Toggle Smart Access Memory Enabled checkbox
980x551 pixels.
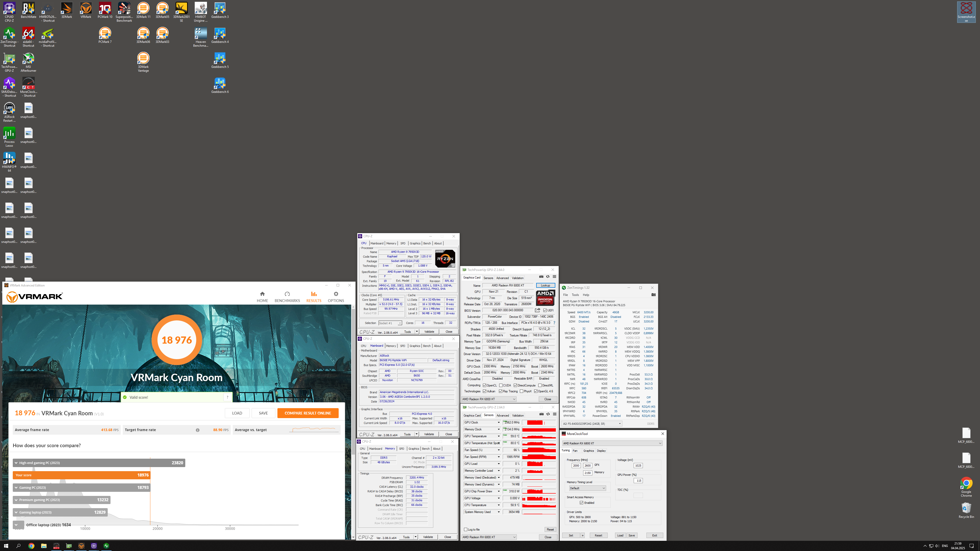(581, 503)
